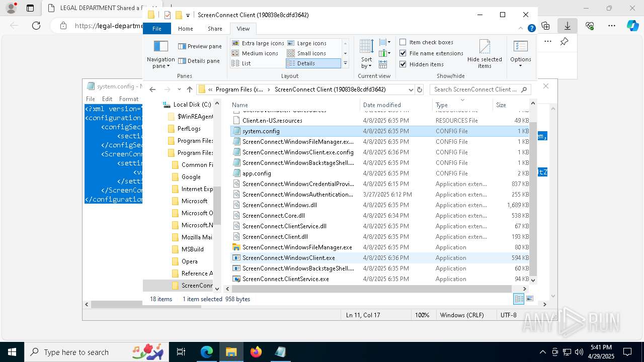Enable Item check boxes
This screenshot has width=644, height=362.
coord(426,42)
